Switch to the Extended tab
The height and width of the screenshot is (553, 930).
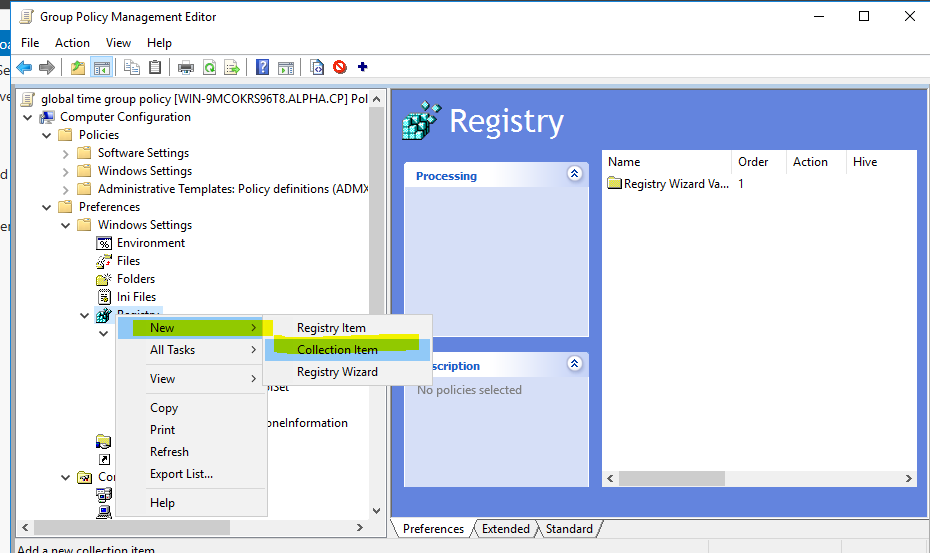[505, 529]
